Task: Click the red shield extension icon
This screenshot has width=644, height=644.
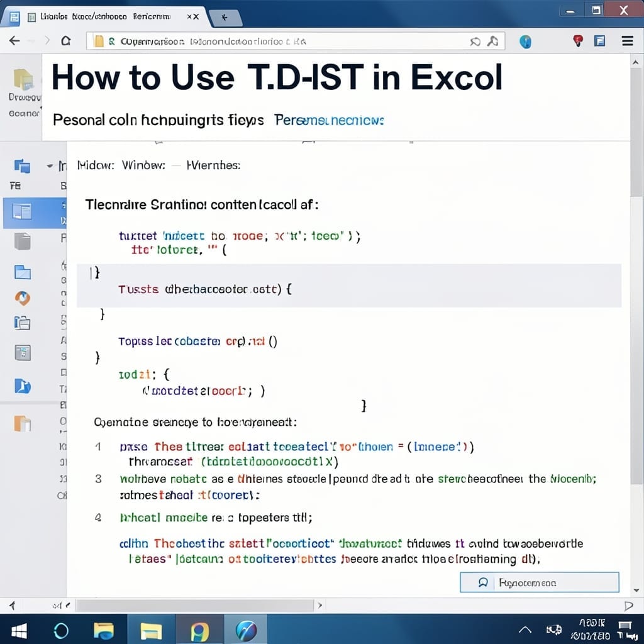Action: pyautogui.click(x=578, y=41)
